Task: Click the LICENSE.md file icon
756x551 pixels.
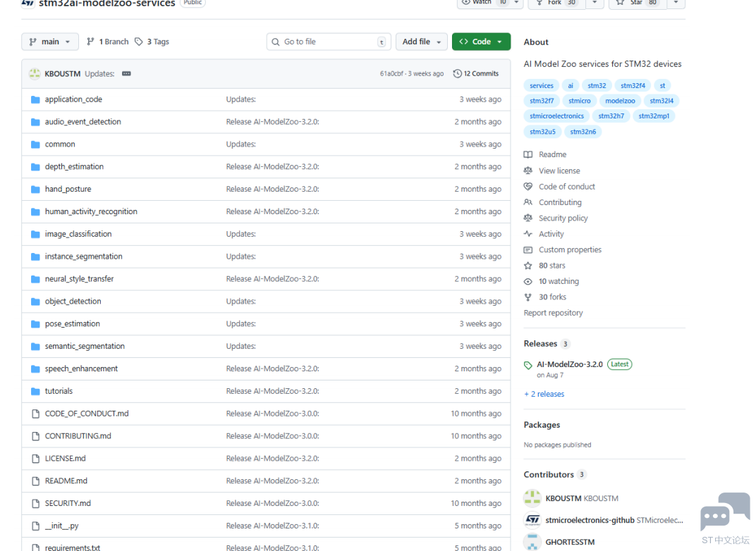Action: tap(35, 459)
